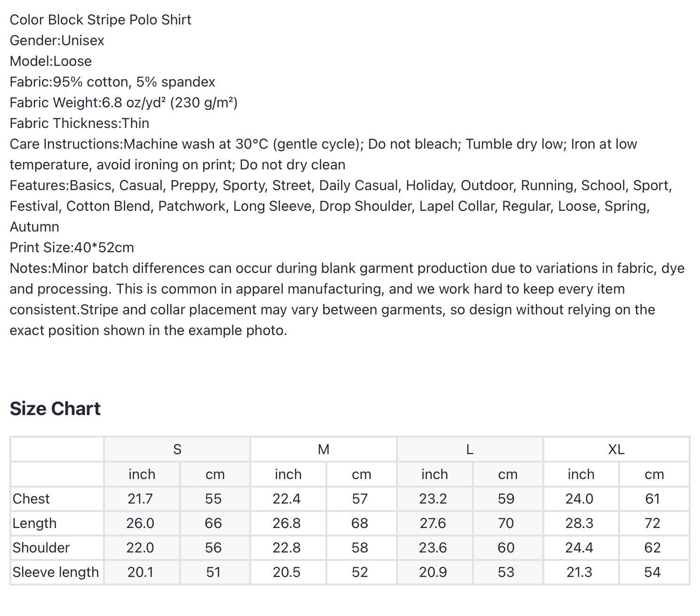Select the XL size column header
The image size is (700, 616).
pyautogui.click(x=616, y=449)
